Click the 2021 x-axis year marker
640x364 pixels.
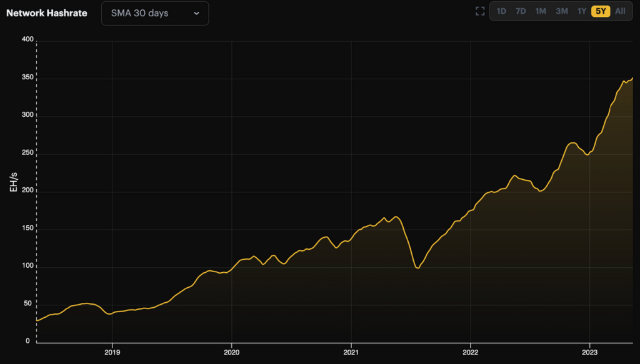(x=351, y=352)
